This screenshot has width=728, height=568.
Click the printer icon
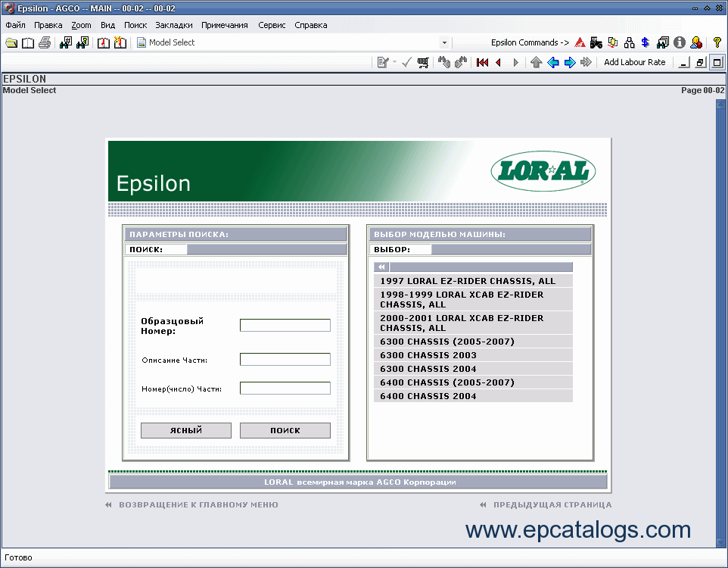45,42
